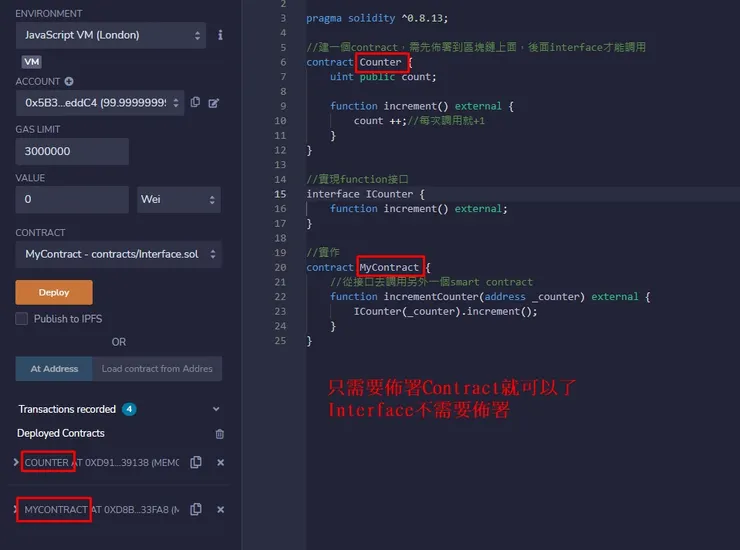The width and height of the screenshot is (740, 550).
Task: Click Load contract from Address field
Action: tap(157, 369)
